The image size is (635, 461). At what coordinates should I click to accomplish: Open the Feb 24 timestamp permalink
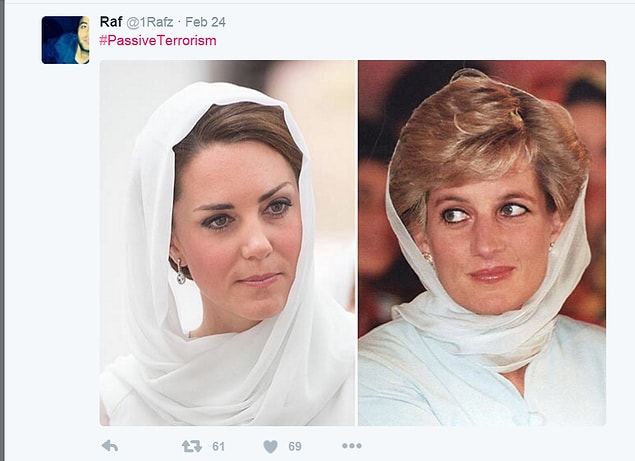click(x=205, y=22)
